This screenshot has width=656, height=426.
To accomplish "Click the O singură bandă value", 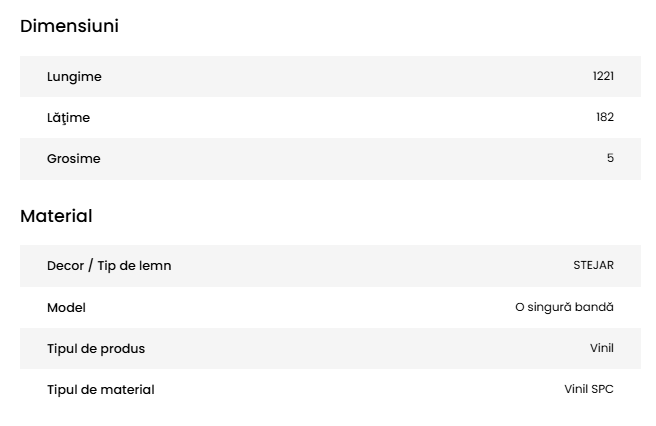I will click(564, 308).
